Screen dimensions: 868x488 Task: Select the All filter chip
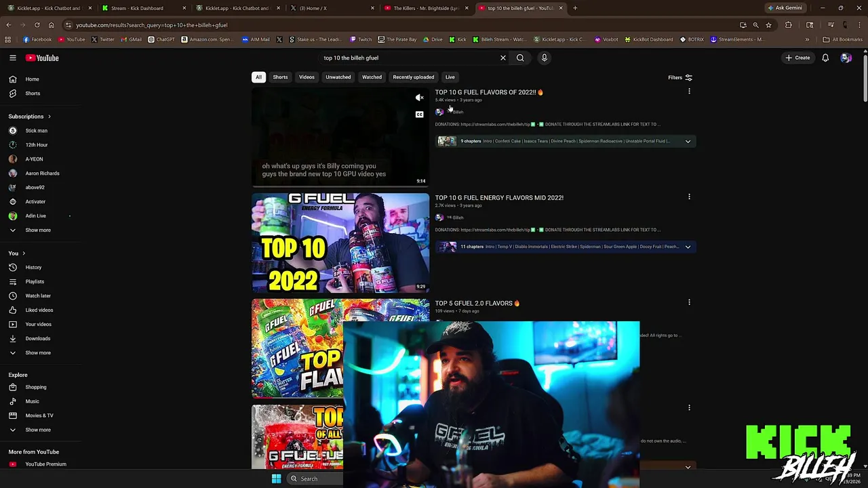(258, 77)
